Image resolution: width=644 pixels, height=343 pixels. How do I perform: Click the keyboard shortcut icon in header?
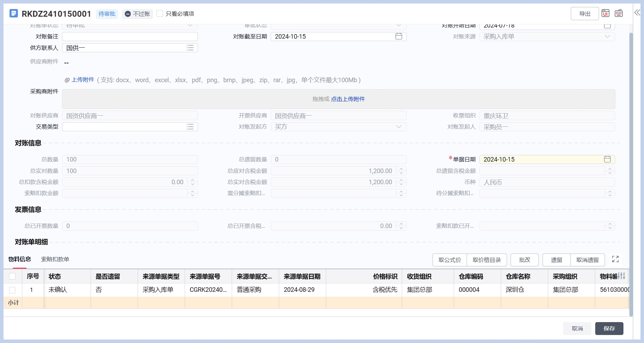click(619, 13)
